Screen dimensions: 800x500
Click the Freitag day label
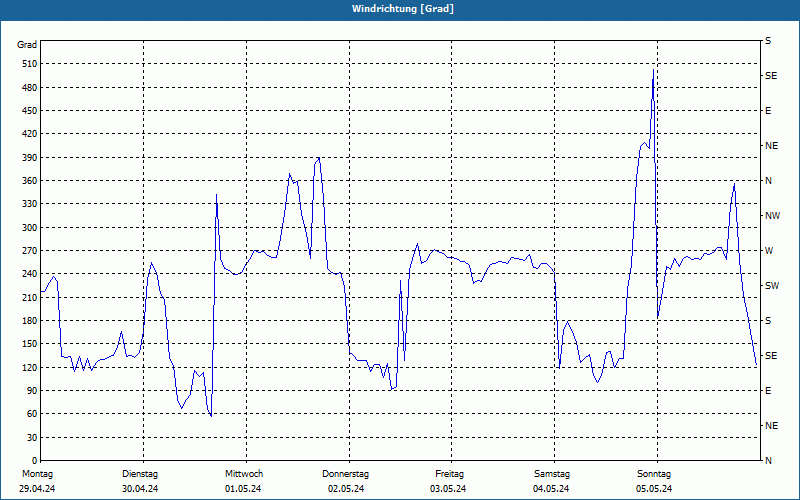(449, 474)
